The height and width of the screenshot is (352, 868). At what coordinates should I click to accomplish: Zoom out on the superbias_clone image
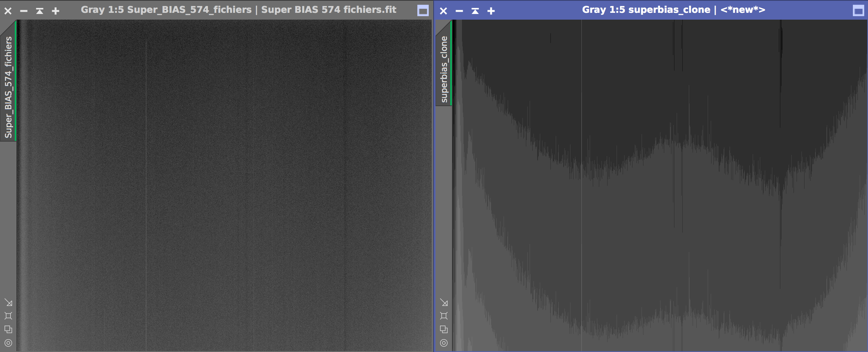pos(459,10)
